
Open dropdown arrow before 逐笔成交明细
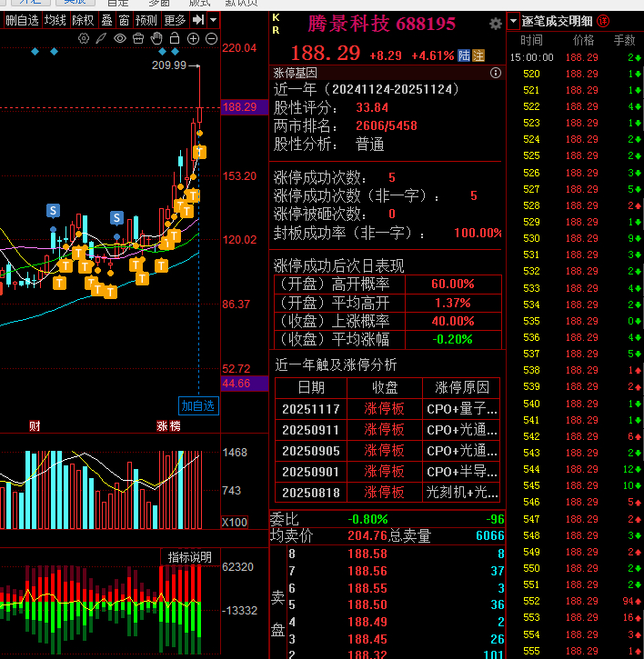click(x=513, y=21)
